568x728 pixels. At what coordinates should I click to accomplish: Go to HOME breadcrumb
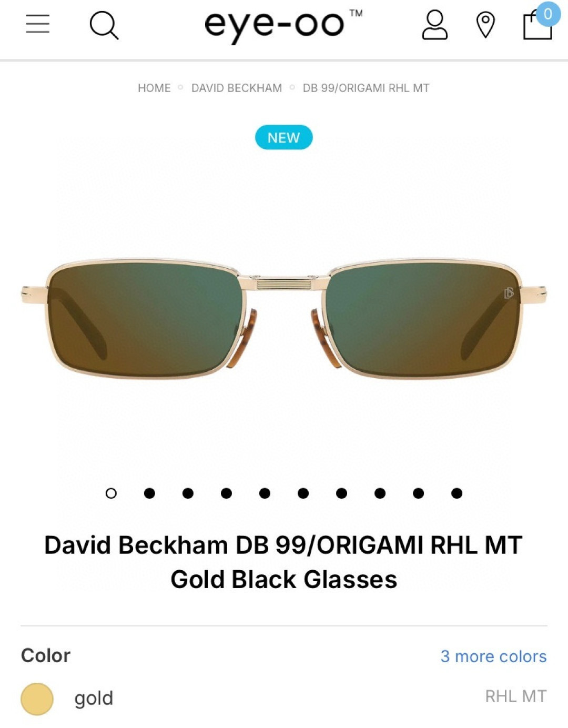pos(154,88)
